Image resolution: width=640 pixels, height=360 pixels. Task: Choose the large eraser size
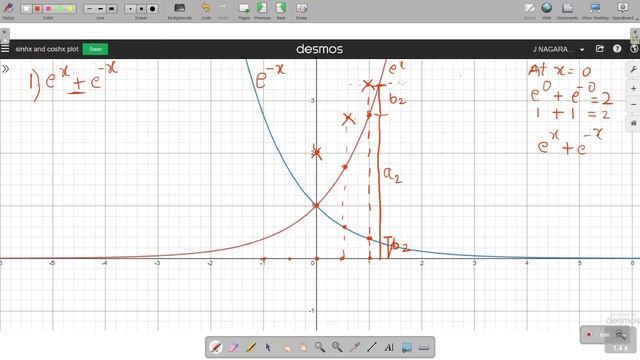152,9
